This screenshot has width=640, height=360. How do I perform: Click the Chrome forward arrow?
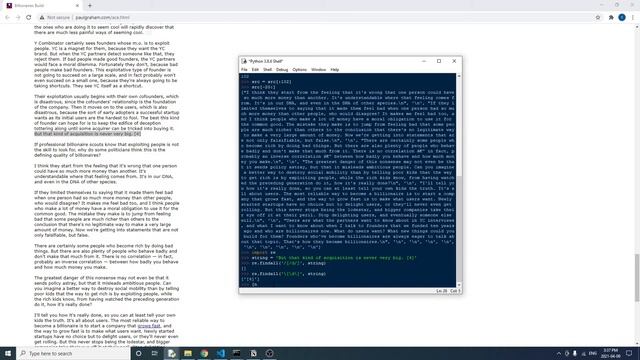click(x=18, y=18)
